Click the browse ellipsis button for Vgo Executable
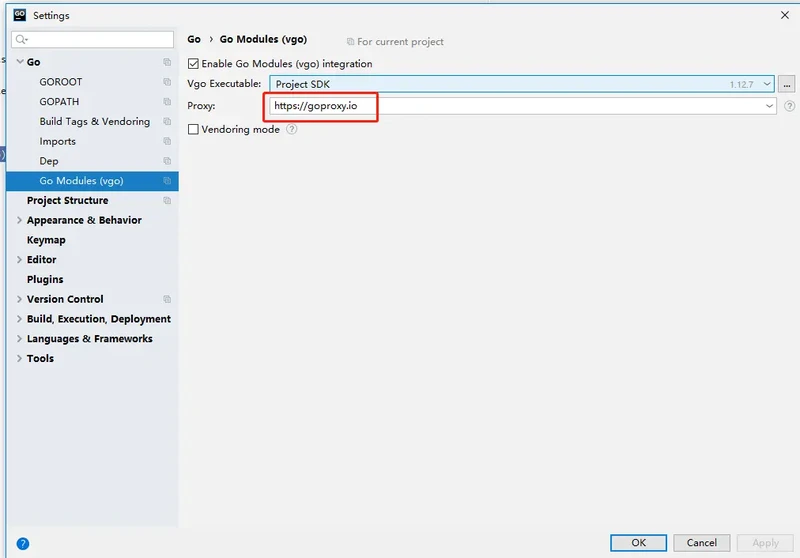This screenshot has width=800, height=558. coord(788,85)
